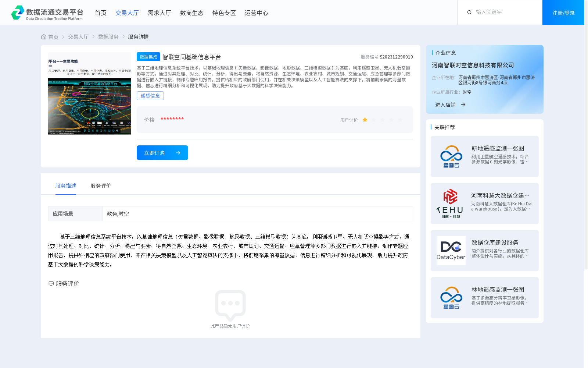The width and height of the screenshot is (588, 368).
Task: Click the 此产品暂无用户评价 message
Action: coord(230,326)
